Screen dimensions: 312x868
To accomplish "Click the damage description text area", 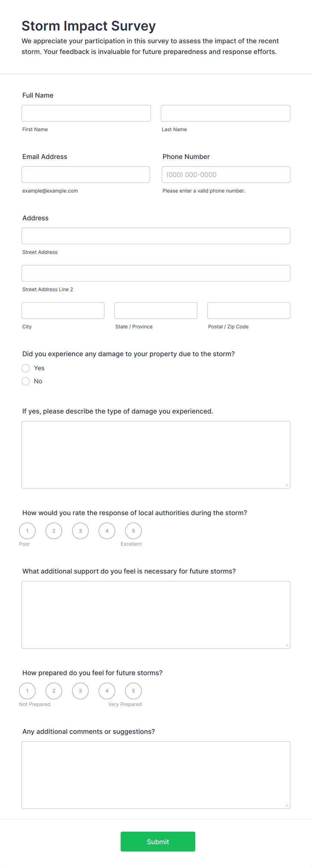I will tap(156, 454).
